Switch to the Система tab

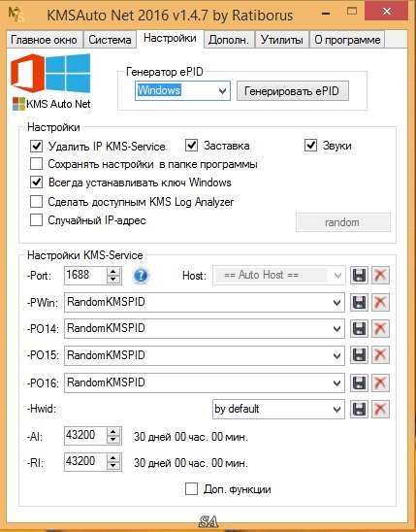(x=110, y=40)
